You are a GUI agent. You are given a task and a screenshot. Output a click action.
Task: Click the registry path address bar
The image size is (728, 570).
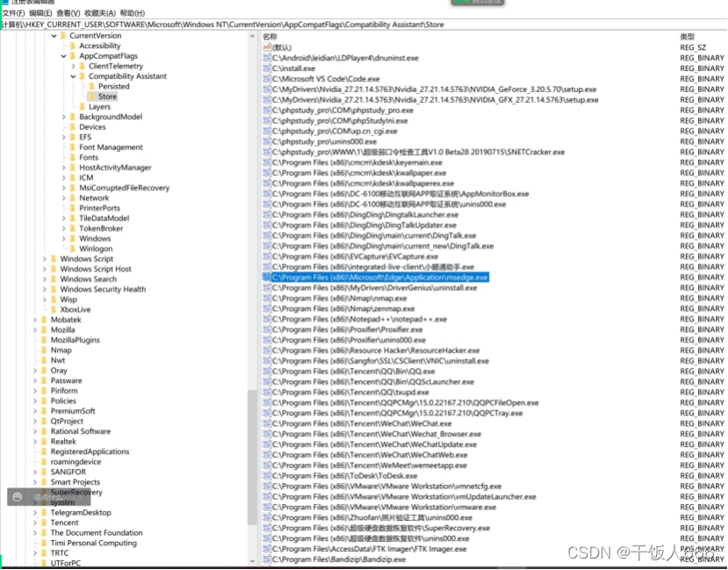pos(364,25)
